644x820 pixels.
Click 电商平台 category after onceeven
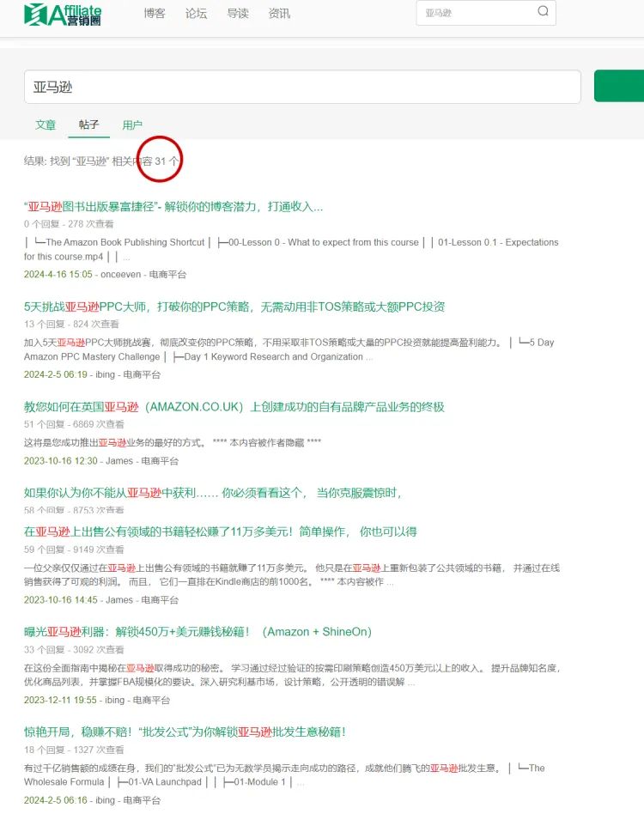point(167,275)
